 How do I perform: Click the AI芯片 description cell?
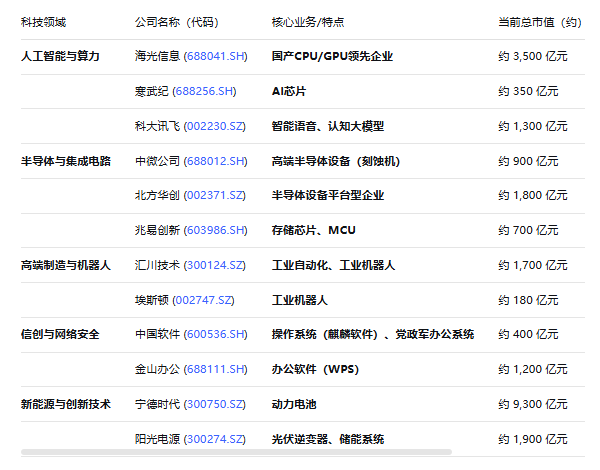click(289, 91)
